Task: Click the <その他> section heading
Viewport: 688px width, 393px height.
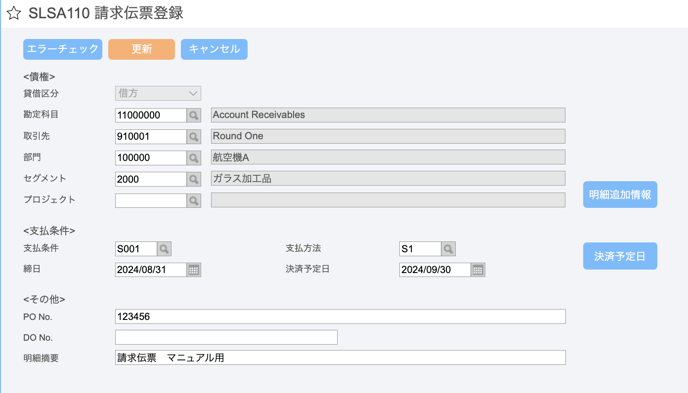Action: [x=44, y=300]
